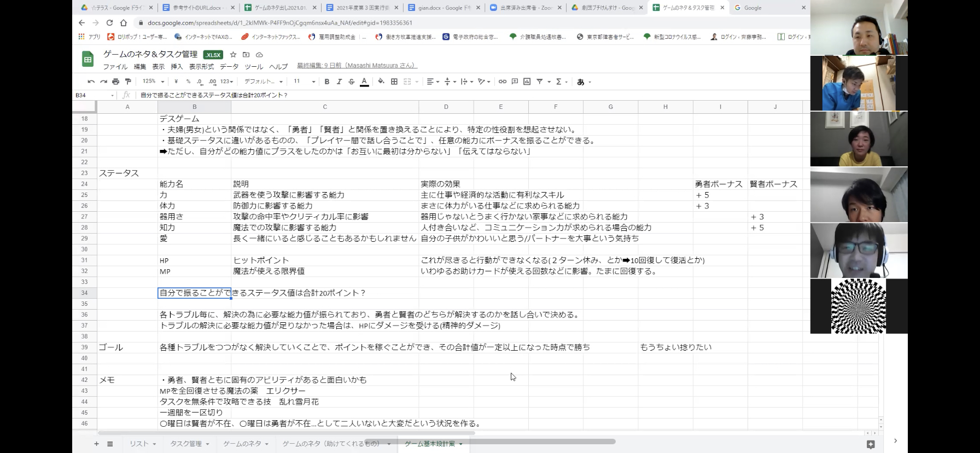The width and height of the screenshot is (980, 453).
Task: Expand the font size 11 dropdown
Action: click(305, 82)
